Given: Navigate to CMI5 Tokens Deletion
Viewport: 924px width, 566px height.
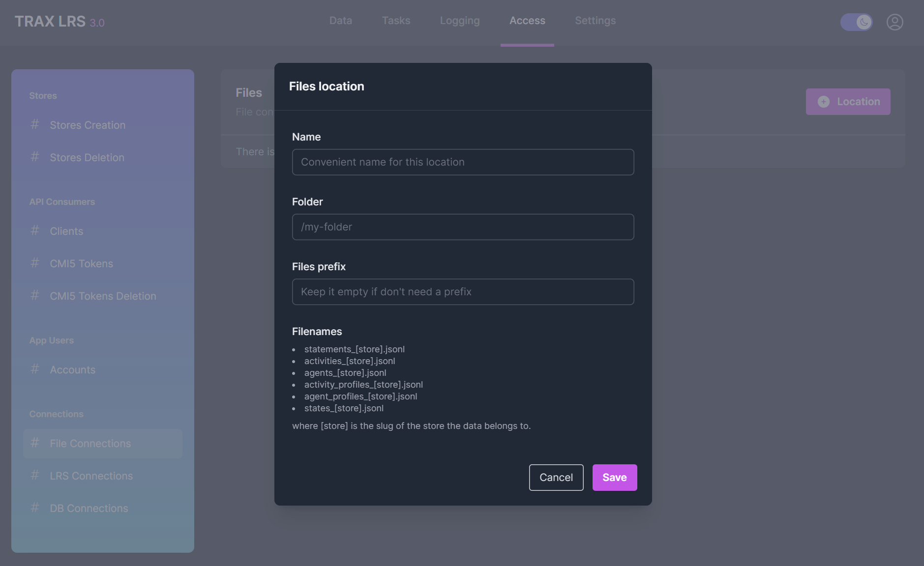Looking at the screenshot, I should [103, 296].
